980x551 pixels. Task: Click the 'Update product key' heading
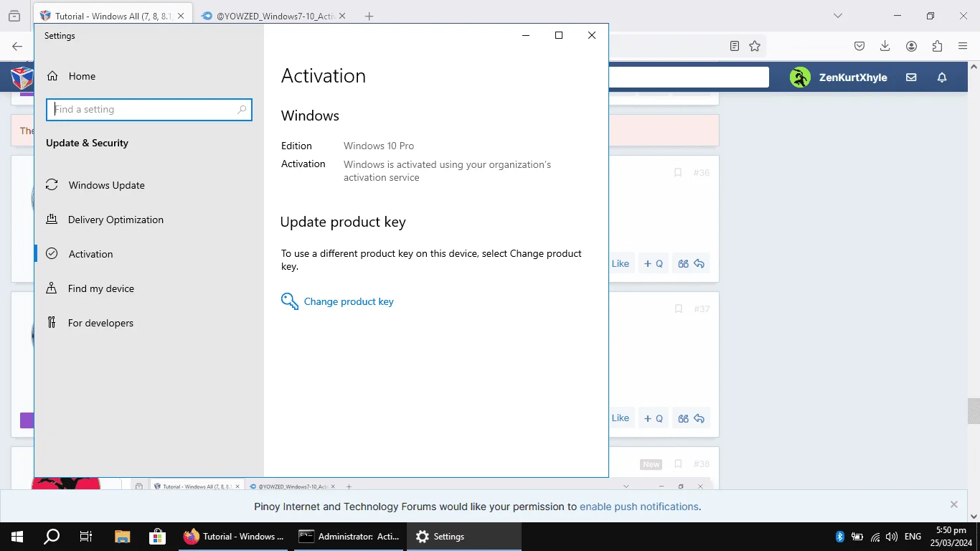[343, 222]
